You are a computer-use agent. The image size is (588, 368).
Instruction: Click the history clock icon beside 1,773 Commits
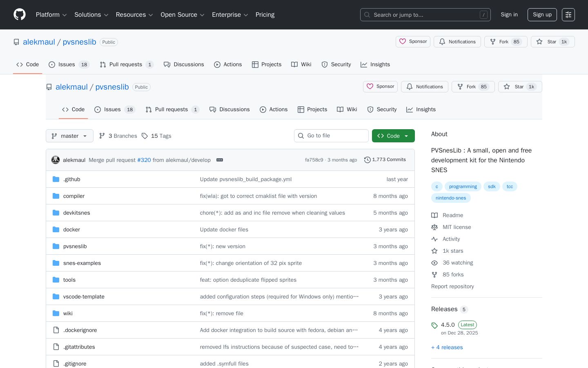coord(367,160)
